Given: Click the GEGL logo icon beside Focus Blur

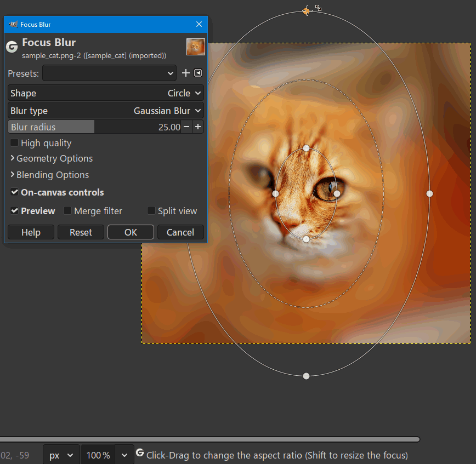Looking at the screenshot, I should (x=12, y=47).
